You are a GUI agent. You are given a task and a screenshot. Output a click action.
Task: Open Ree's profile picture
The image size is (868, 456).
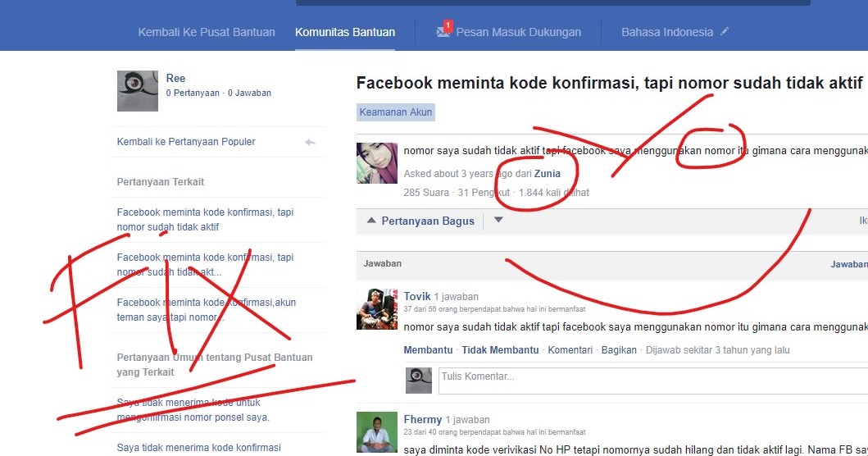click(x=137, y=91)
